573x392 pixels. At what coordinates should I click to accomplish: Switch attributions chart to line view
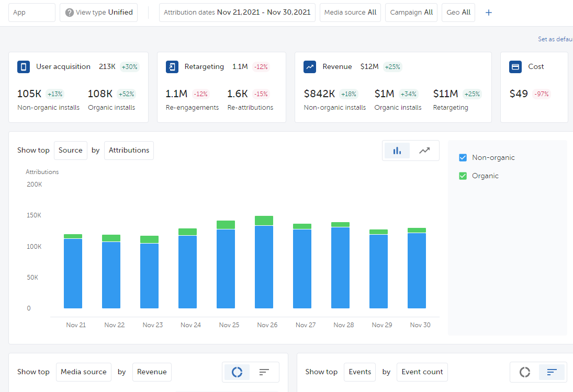pyautogui.click(x=424, y=151)
